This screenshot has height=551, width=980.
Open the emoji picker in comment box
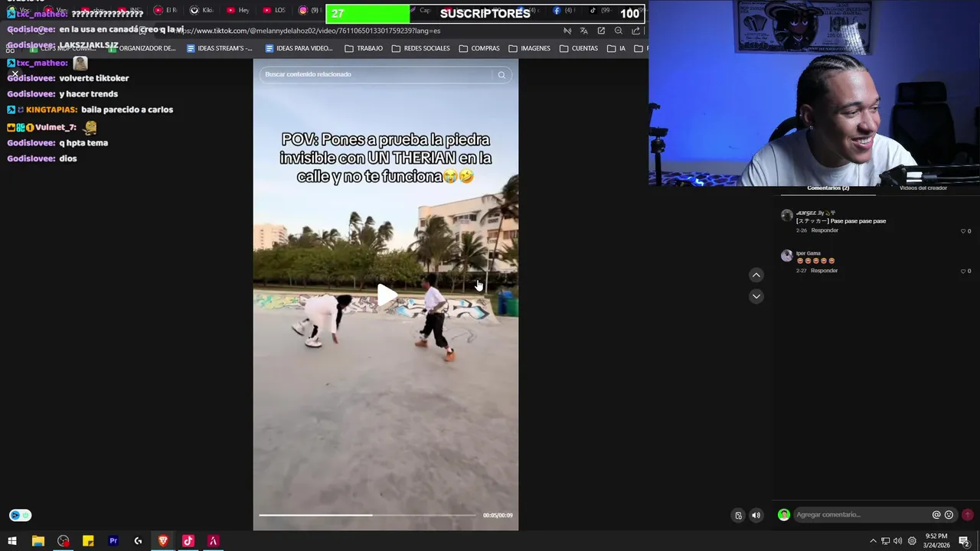click(x=949, y=515)
